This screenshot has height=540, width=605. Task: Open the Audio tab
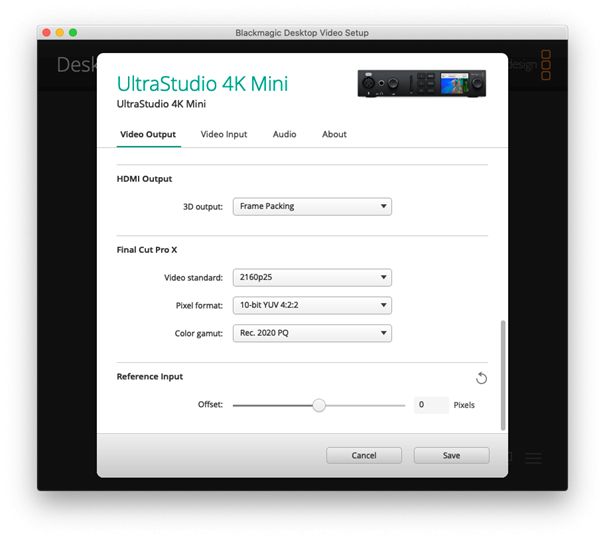pos(284,134)
